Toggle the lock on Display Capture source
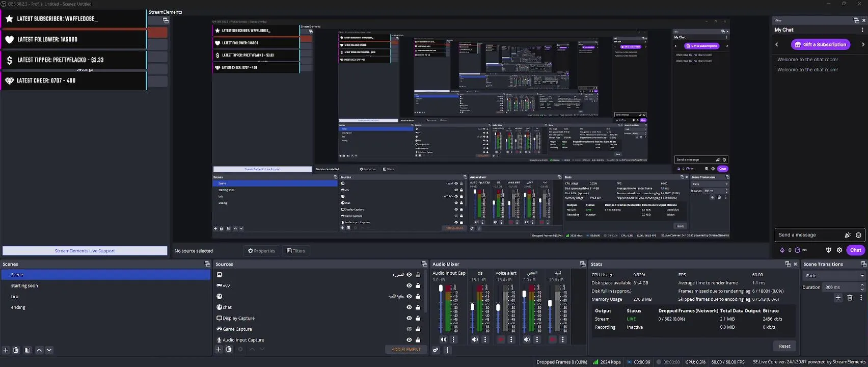The image size is (868, 367). pos(418,318)
